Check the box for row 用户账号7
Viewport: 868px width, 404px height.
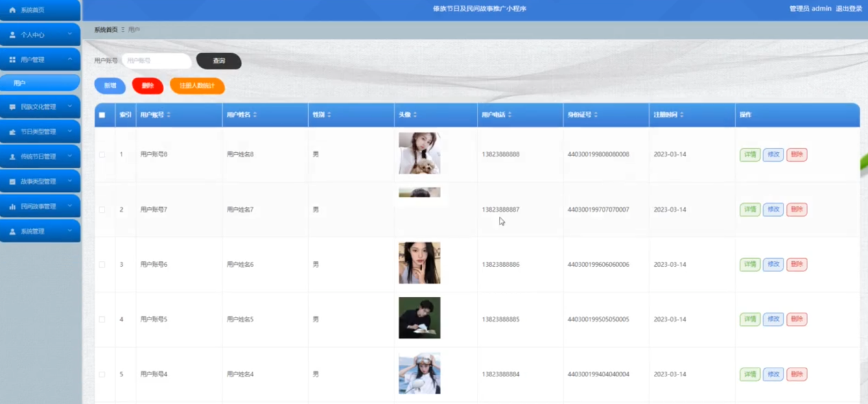point(102,209)
